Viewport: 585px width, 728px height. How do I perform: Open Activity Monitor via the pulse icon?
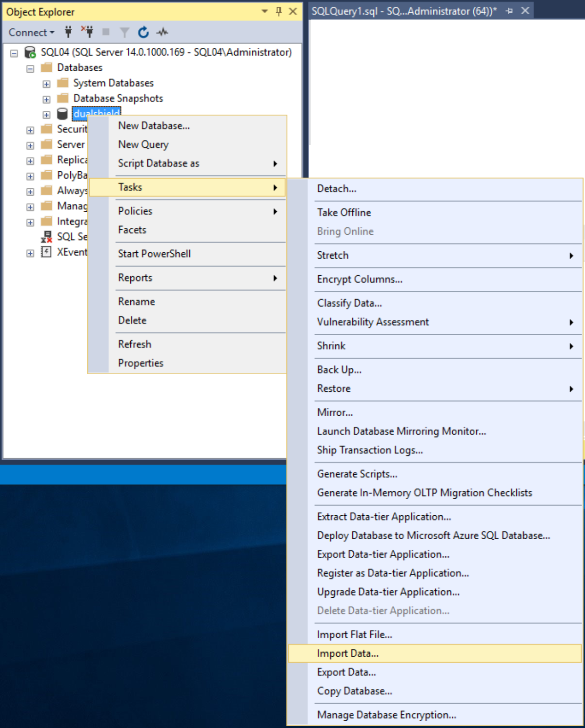point(162,32)
